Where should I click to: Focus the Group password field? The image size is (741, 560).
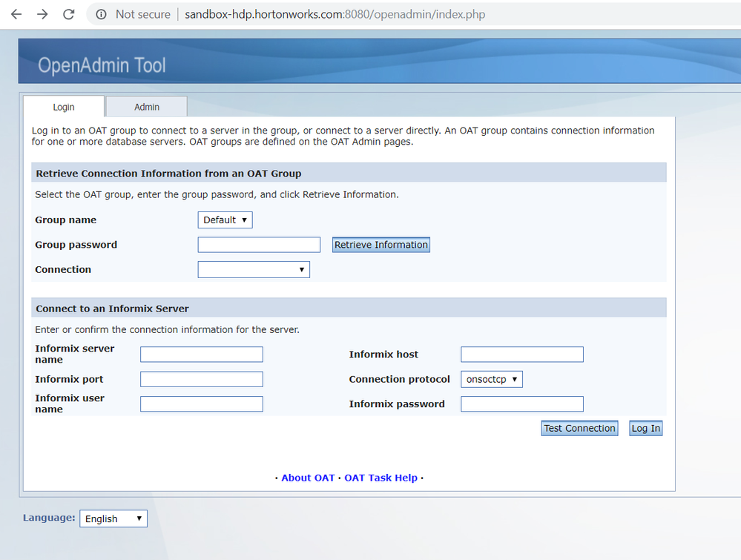(259, 245)
